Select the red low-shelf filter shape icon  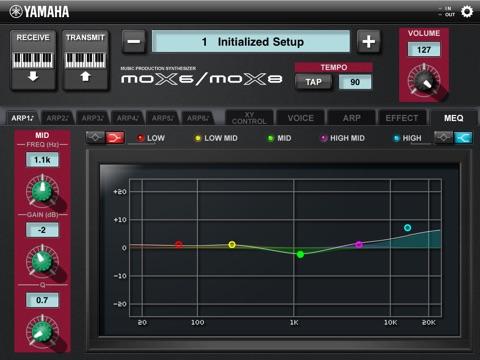(x=115, y=137)
